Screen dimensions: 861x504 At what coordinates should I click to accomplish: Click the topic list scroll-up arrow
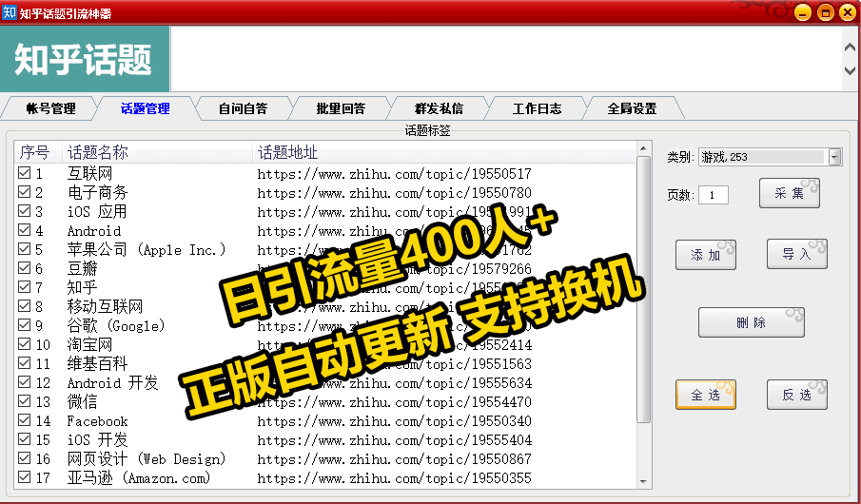point(643,148)
